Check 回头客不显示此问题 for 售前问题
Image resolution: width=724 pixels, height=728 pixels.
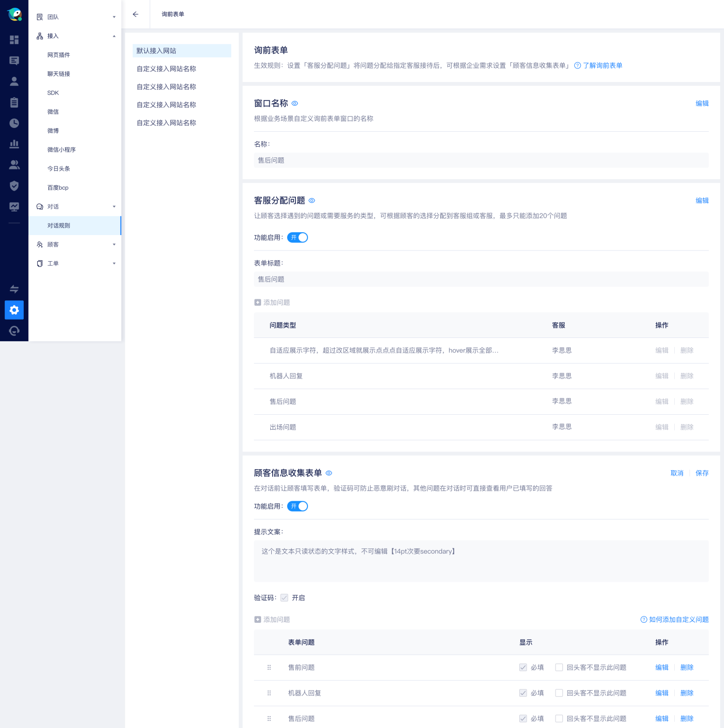tap(559, 668)
